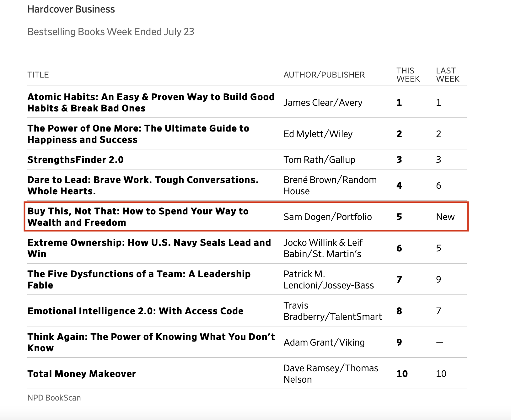This screenshot has width=511, height=420.
Task: Click Adam Grant/Viking author cell
Action: [324, 342]
